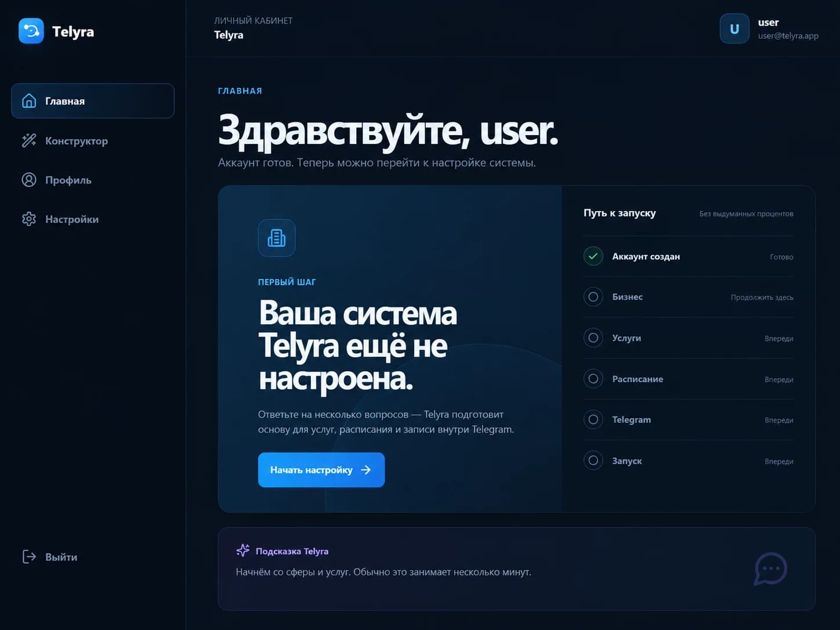The height and width of the screenshot is (630, 840).
Task: Click the Telyra brand name in the sidebar
Action: [73, 31]
